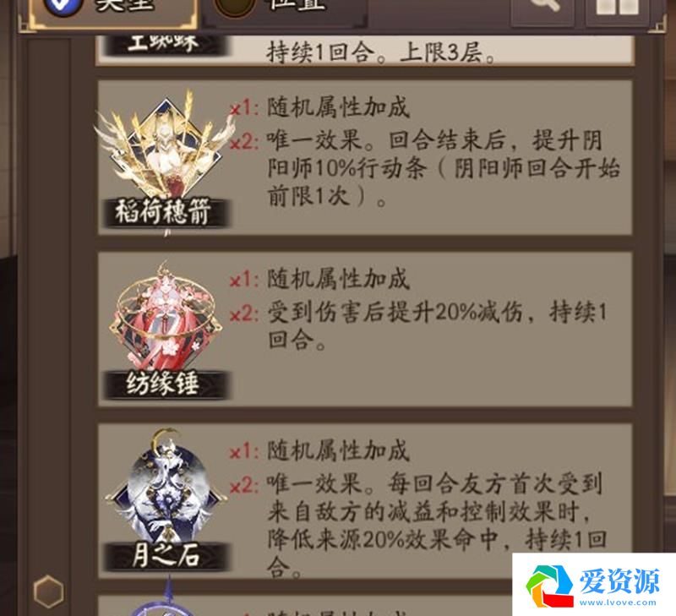Click the 月之石 name label
Viewport: 676px width, 616px height.
(x=166, y=555)
